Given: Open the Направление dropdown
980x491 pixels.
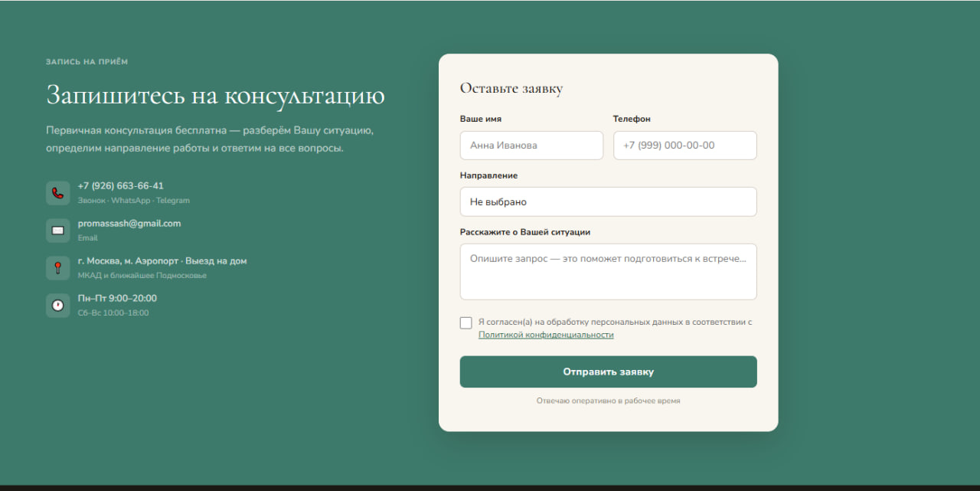Looking at the screenshot, I should [608, 202].
